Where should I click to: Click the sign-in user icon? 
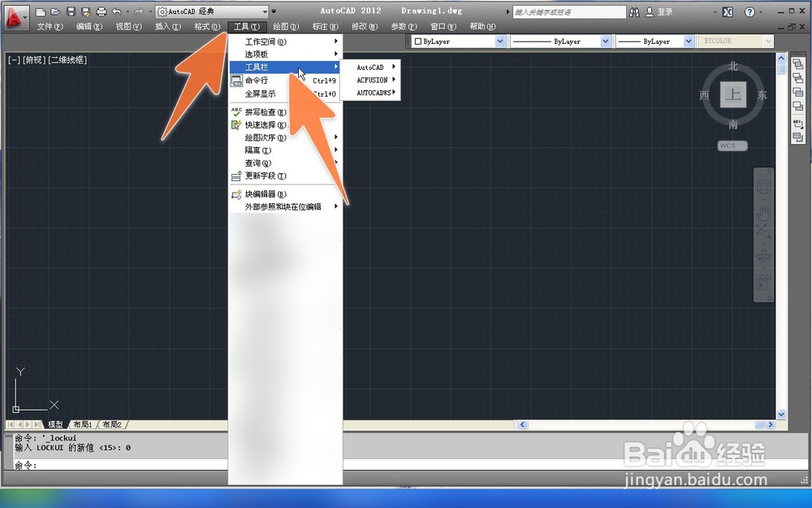click(649, 12)
